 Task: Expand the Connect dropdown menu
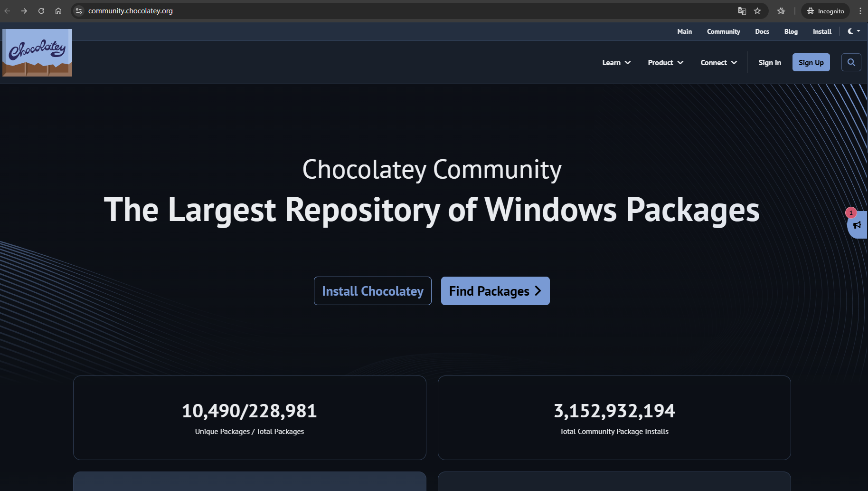click(718, 63)
